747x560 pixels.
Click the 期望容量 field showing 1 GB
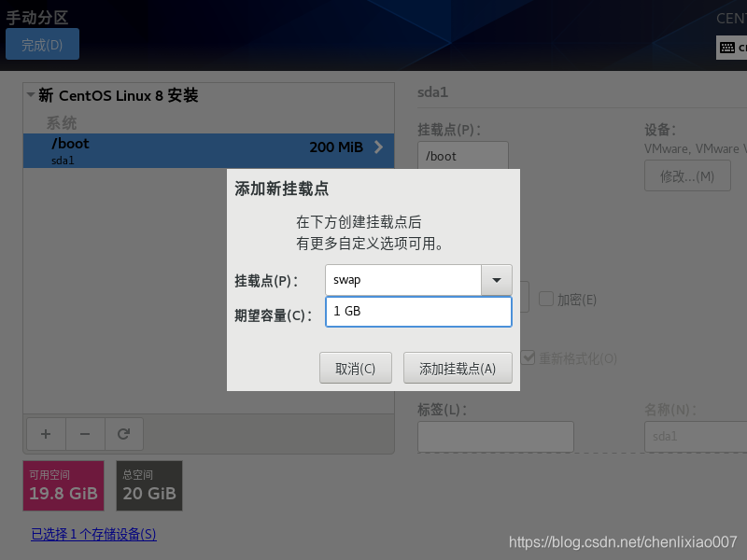(x=418, y=311)
